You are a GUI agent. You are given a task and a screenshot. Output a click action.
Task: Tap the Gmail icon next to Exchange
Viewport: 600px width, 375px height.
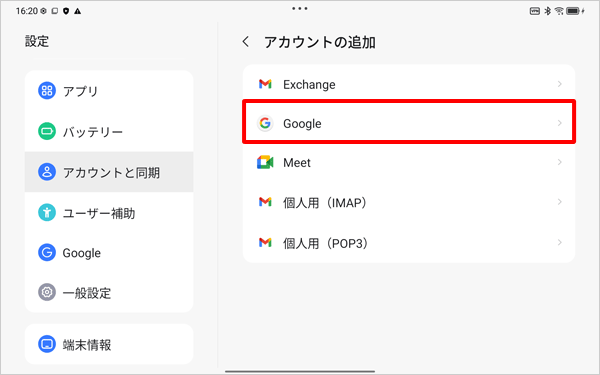tap(265, 84)
